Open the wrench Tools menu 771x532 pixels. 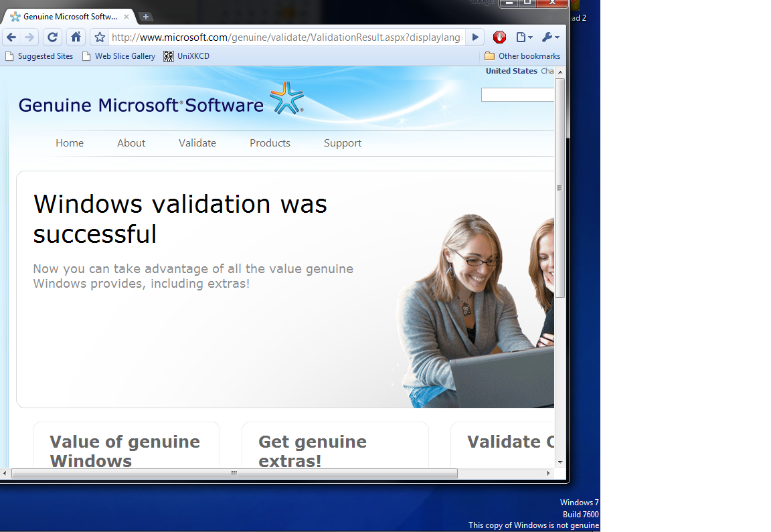[x=550, y=37]
